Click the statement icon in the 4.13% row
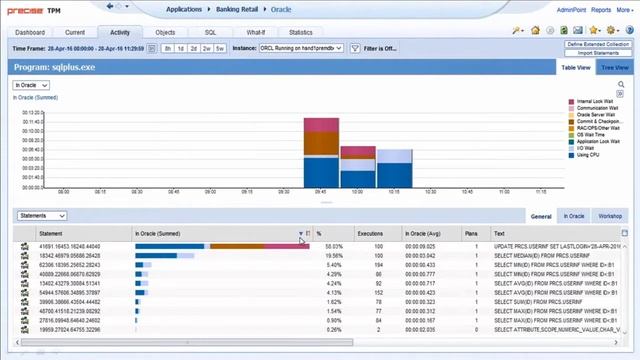 (x=25, y=293)
